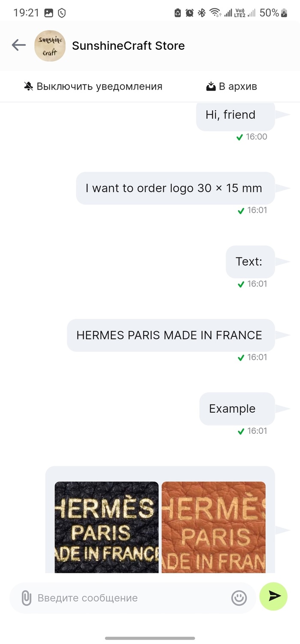
Task: Tap the "I want to order logo" message
Action: tap(175, 188)
